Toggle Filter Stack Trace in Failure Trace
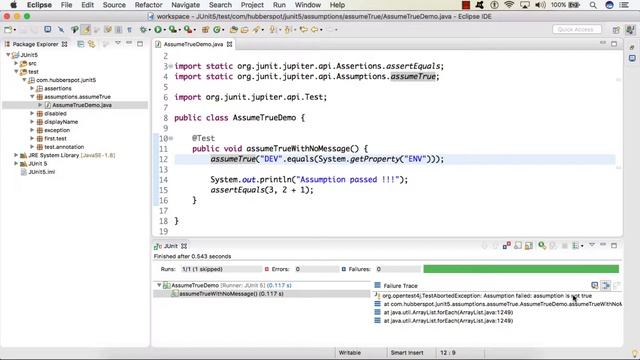The height and width of the screenshot is (360, 640). point(606,285)
